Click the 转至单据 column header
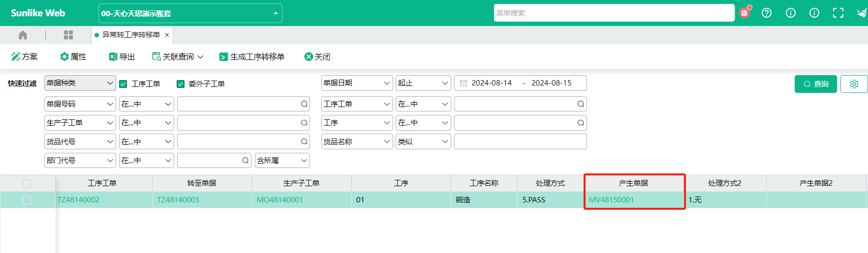The image size is (868, 253). tap(202, 183)
